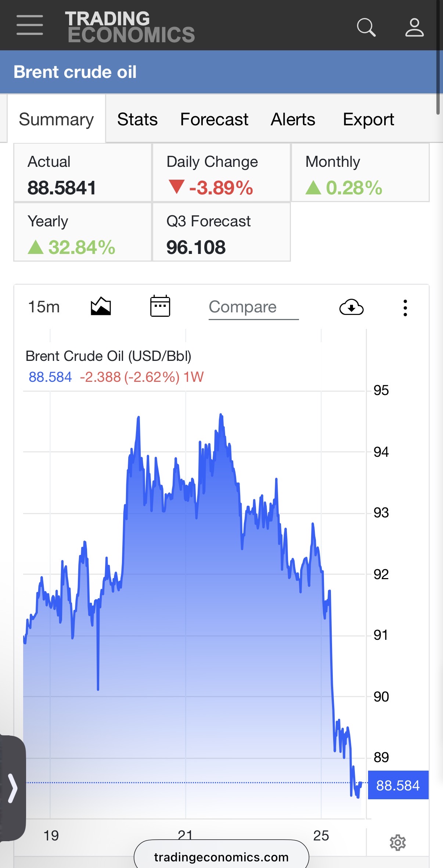Expand the side panel arrow handle

pyautogui.click(x=12, y=788)
